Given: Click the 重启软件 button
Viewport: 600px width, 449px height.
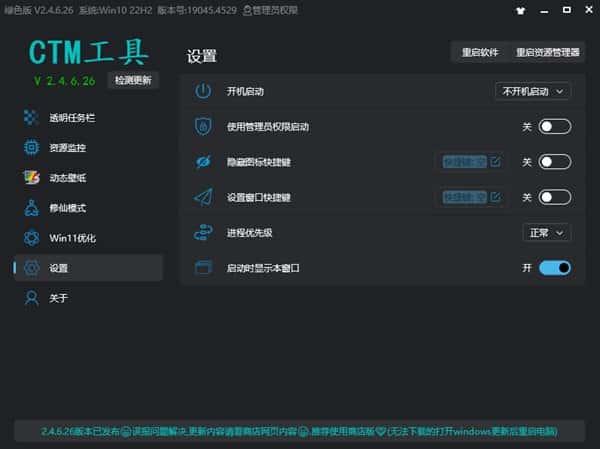Looking at the screenshot, I should (x=478, y=53).
